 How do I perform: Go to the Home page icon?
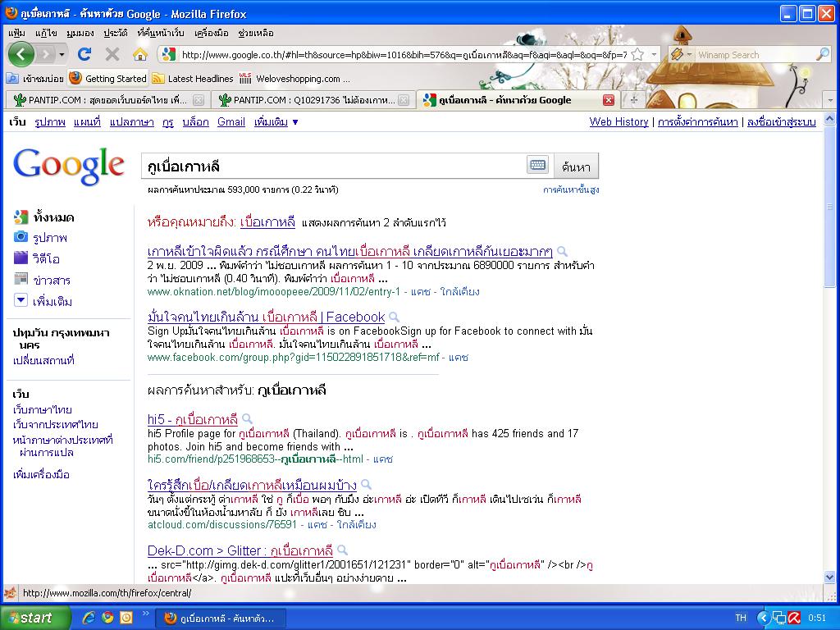(139, 54)
